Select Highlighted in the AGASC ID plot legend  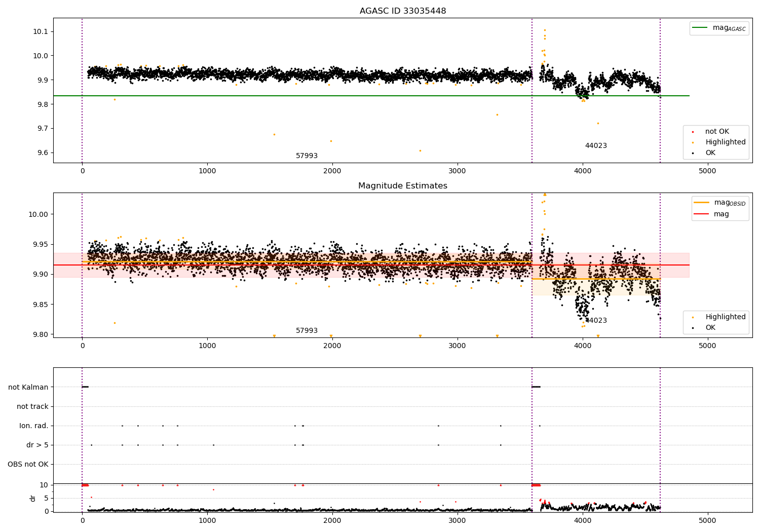(726, 142)
